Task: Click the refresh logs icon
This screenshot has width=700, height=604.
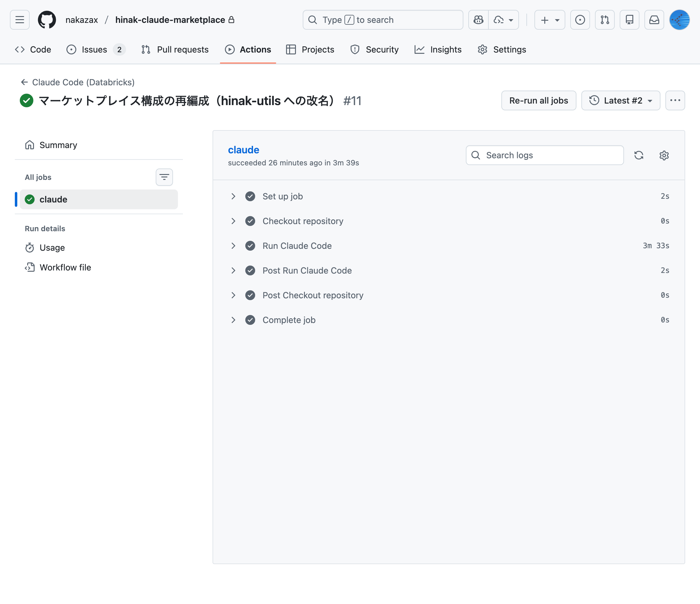Action: 639,155
